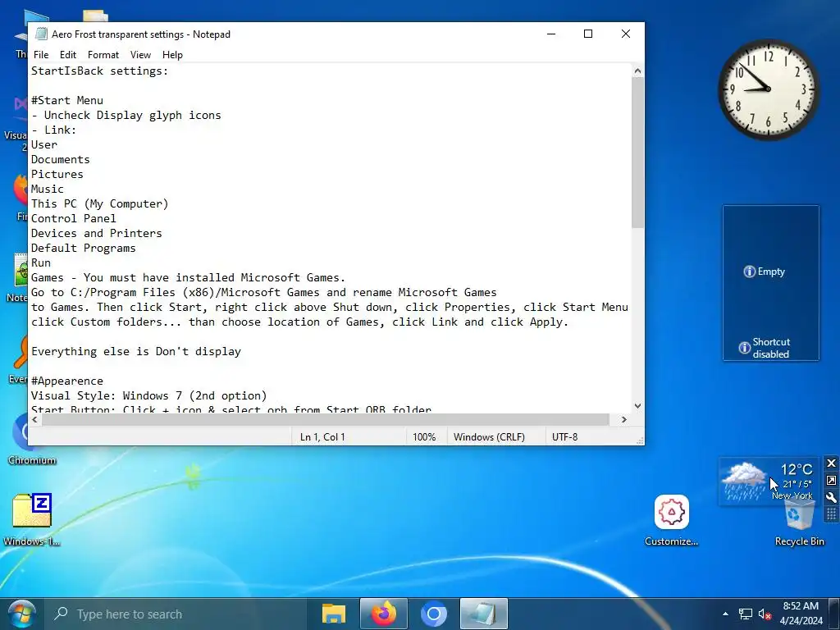Click the 12°C temperature in the weather gadget
The image size is (840, 630).
coord(796,469)
